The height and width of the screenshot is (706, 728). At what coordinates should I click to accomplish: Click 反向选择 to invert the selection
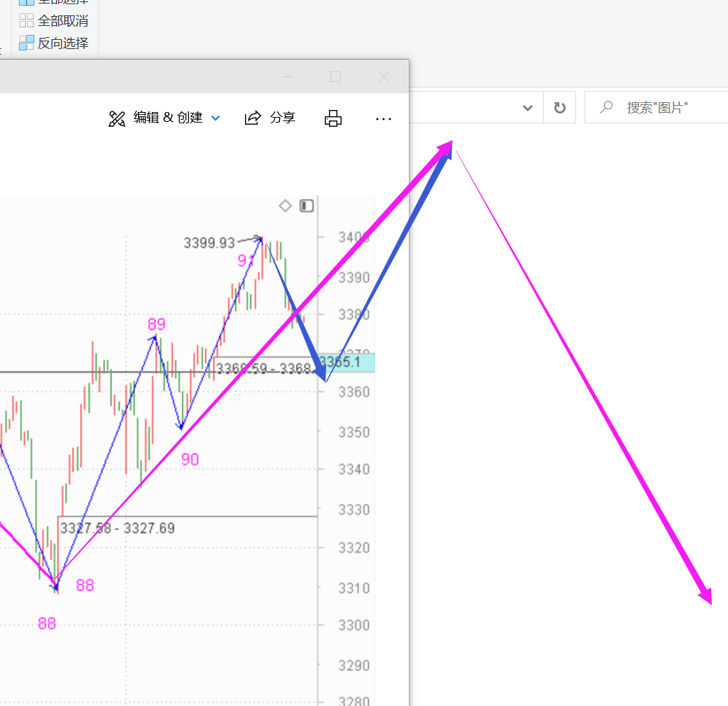click(x=55, y=43)
